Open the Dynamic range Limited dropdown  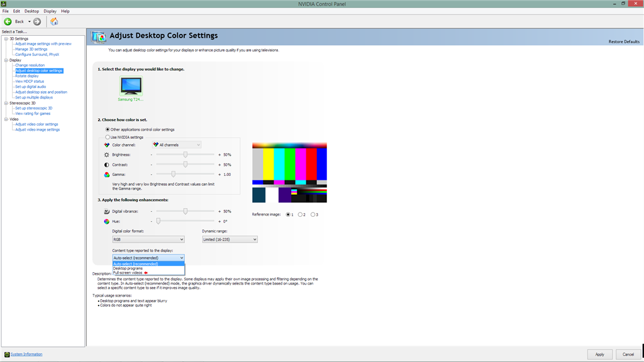click(x=230, y=239)
